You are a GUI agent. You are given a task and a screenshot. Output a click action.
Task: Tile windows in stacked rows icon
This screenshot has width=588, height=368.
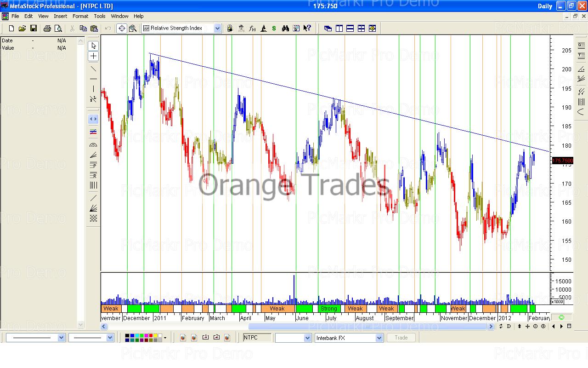pos(350,29)
